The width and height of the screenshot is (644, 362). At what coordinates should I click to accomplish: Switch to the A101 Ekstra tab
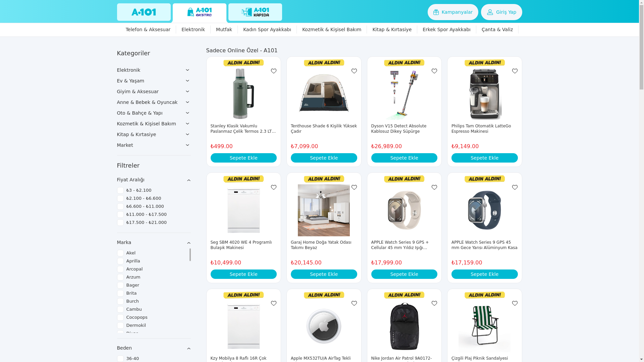click(200, 12)
